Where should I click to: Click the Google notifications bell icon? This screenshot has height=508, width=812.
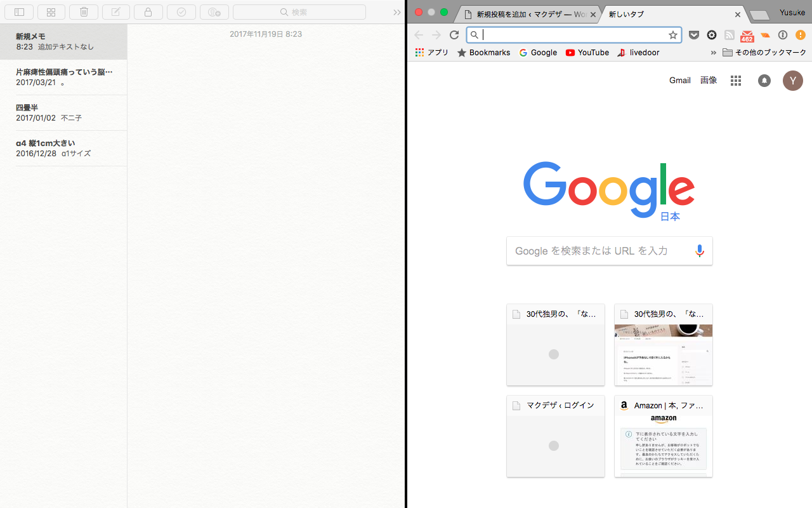coord(764,81)
